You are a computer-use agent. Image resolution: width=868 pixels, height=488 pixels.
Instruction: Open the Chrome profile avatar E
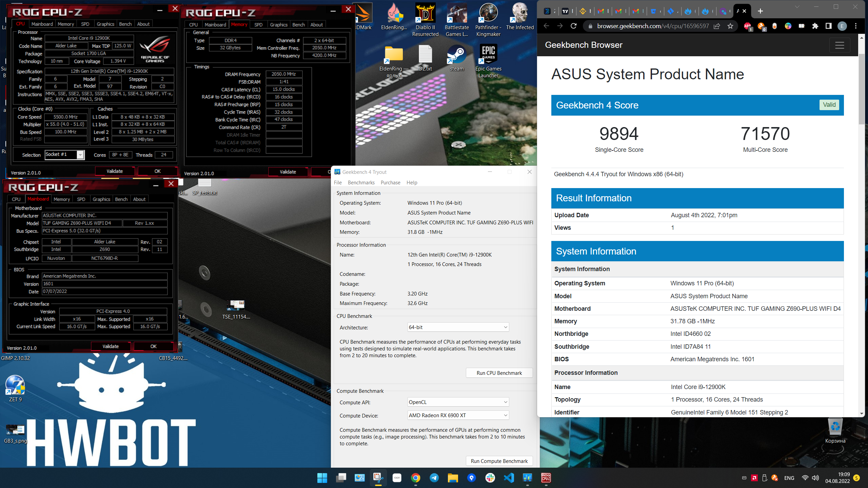pyautogui.click(x=842, y=26)
